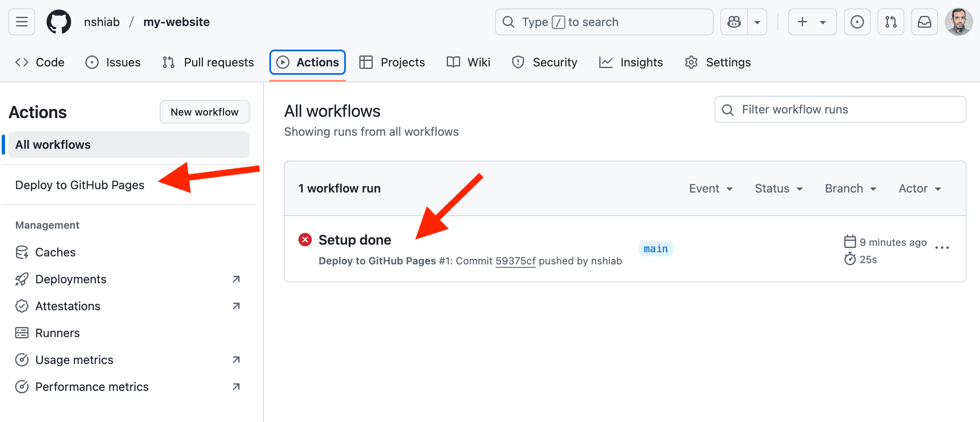Image resolution: width=980 pixels, height=422 pixels.
Task: Click the main branch label
Action: [656, 249]
